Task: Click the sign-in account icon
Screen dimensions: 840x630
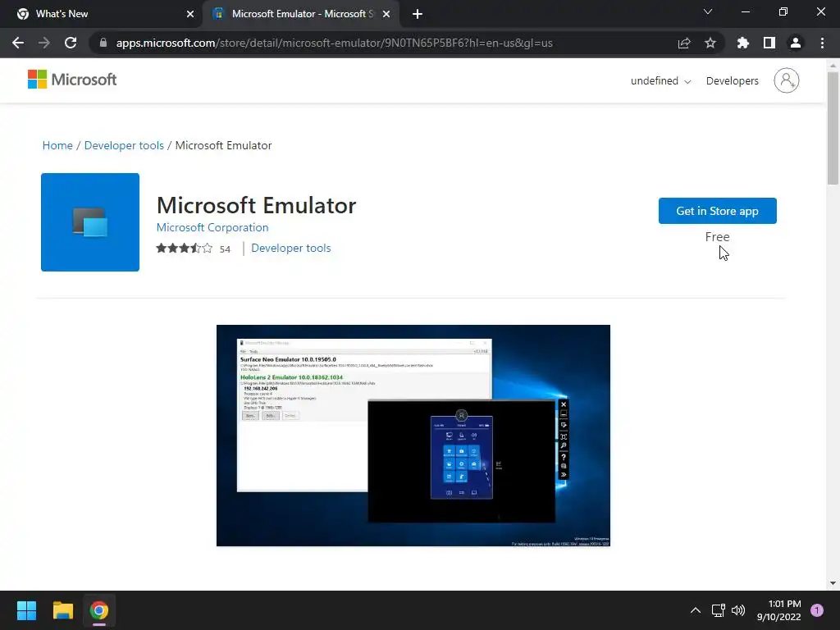Action: tap(787, 80)
